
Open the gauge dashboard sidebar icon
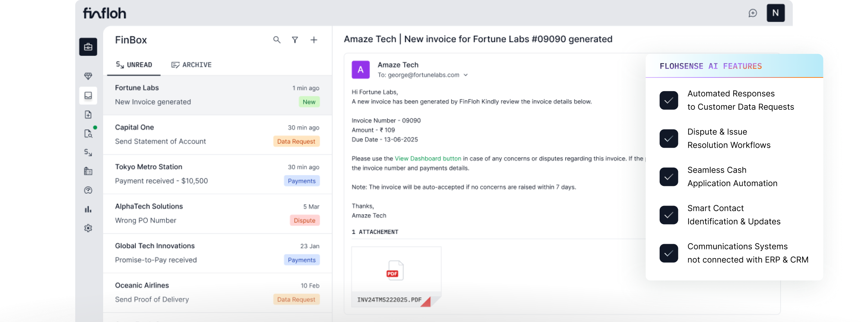point(88,190)
